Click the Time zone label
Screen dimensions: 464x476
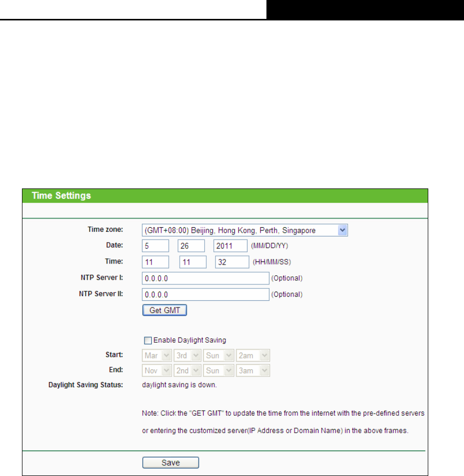tap(105, 229)
